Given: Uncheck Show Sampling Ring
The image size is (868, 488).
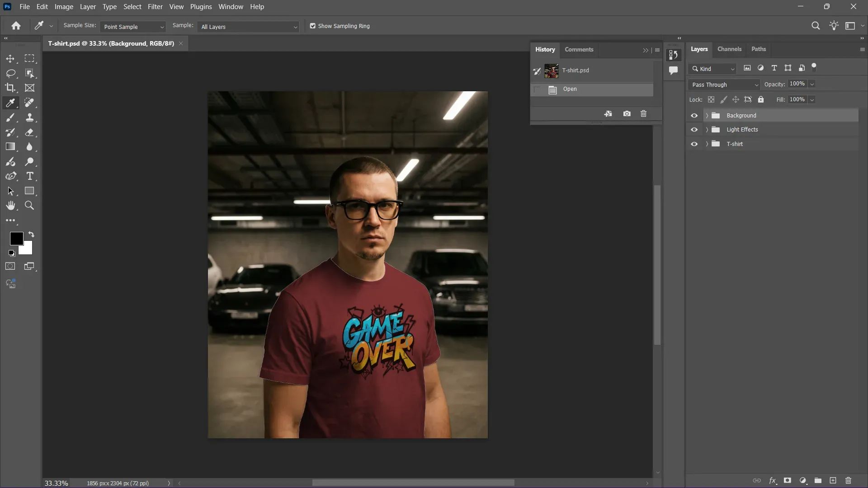Looking at the screenshot, I should (312, 26).
